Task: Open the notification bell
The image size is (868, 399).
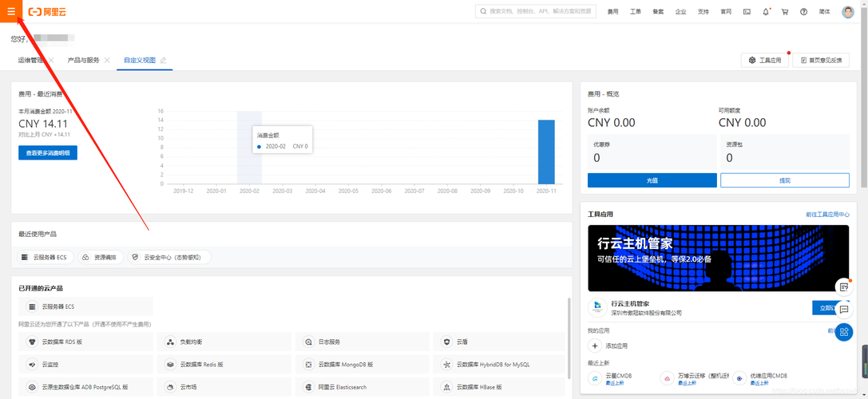Action: 766,12
